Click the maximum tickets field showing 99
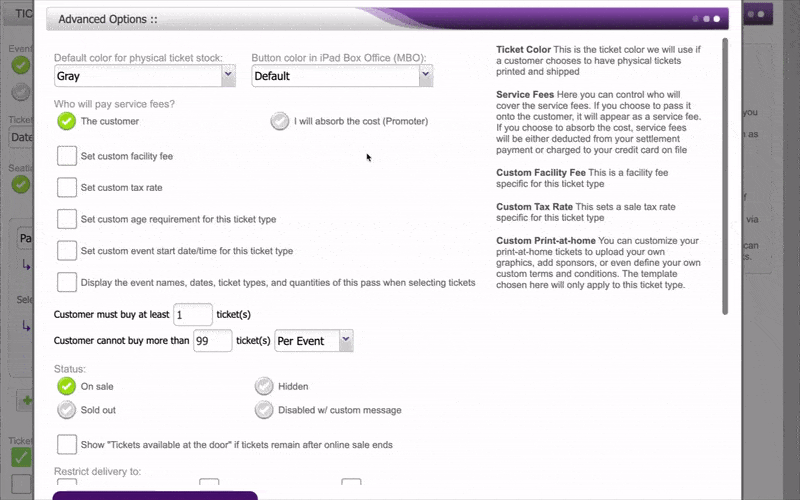Viewport: 800px width, 500px height. 212,341
